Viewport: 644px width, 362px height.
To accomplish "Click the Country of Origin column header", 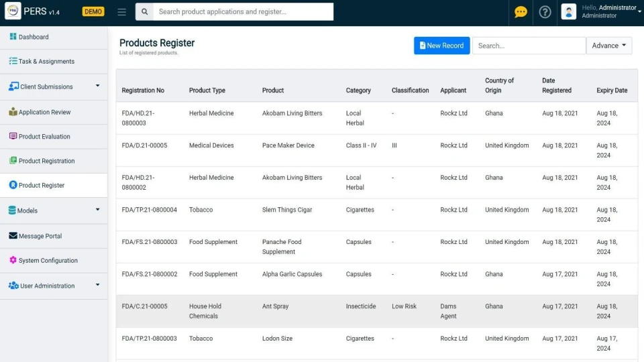I will (499, 85).
